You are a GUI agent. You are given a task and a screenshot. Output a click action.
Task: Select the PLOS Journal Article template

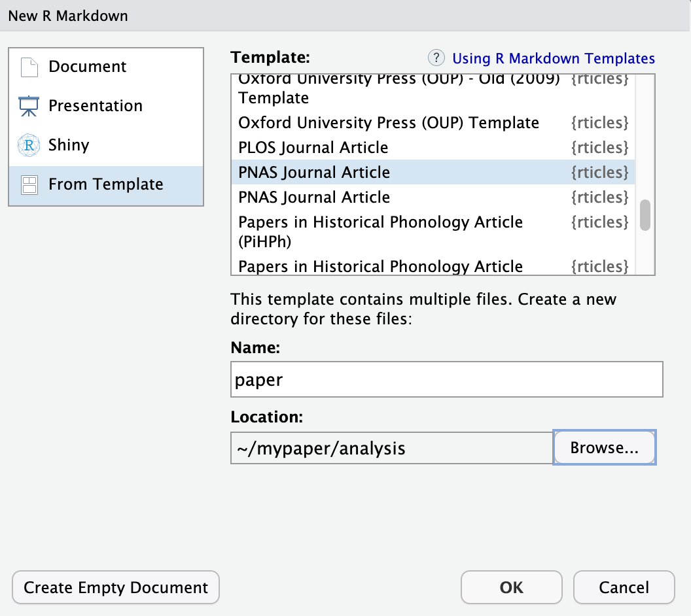click(313, 148)
